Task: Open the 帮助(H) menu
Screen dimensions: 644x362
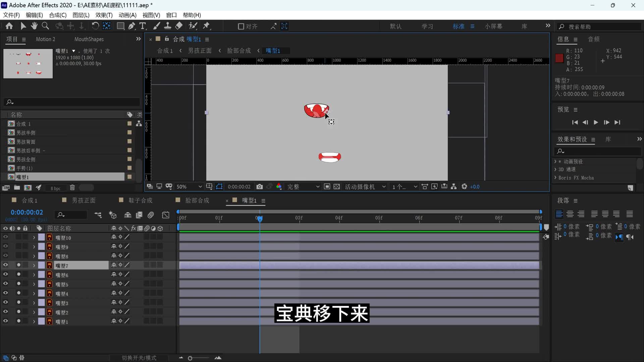Action: point(192,15)
